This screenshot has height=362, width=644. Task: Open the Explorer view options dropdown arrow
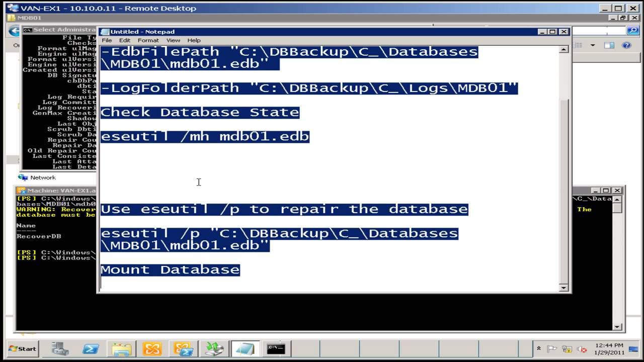point(593,45)
